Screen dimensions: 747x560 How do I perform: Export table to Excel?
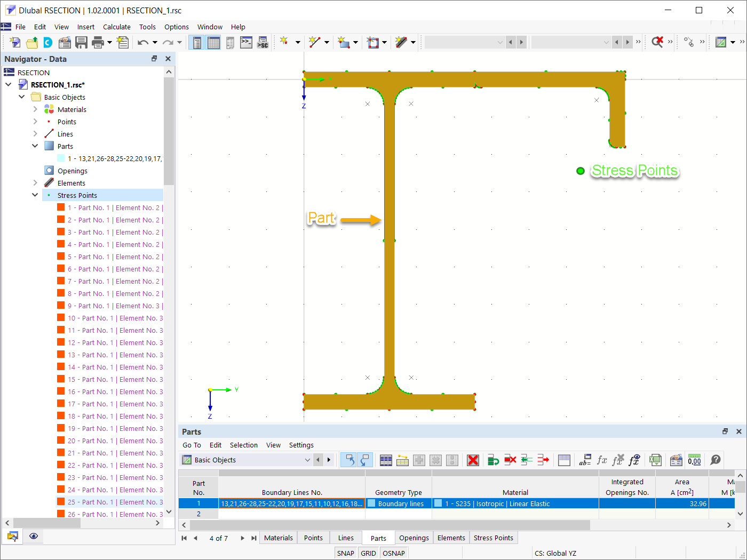[655, 460]
